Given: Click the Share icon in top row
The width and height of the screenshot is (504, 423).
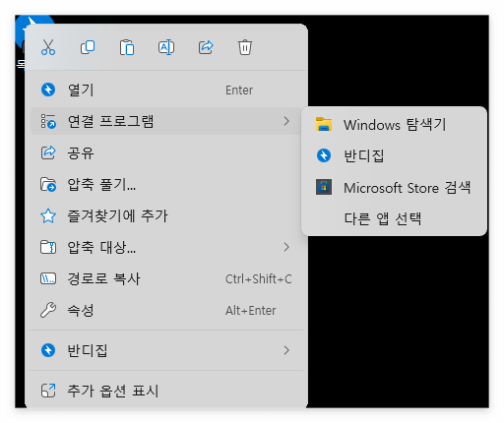Looking at the screenshot, I should coord(206,47).
